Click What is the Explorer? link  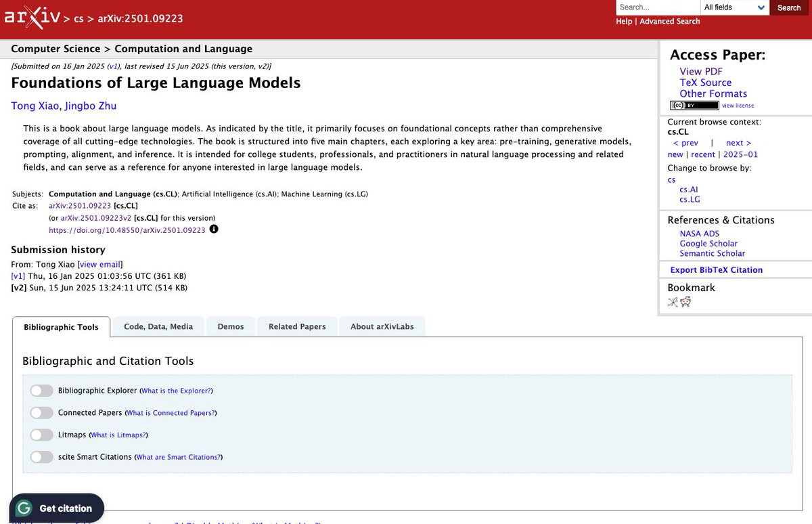tap(176, 391)
